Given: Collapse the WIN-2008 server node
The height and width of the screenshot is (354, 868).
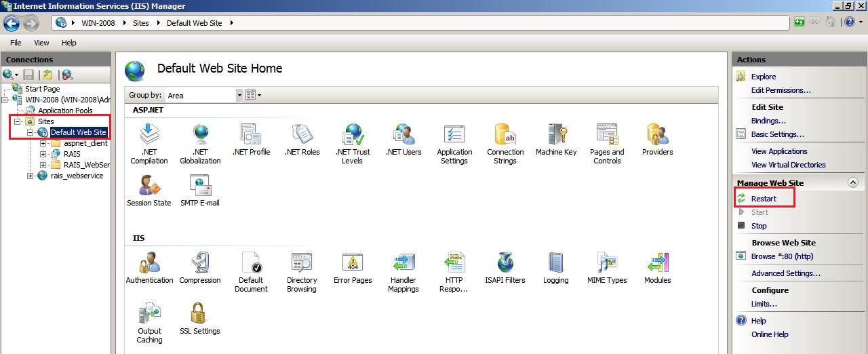Looking at the screenshot, I should pos(5,100).
